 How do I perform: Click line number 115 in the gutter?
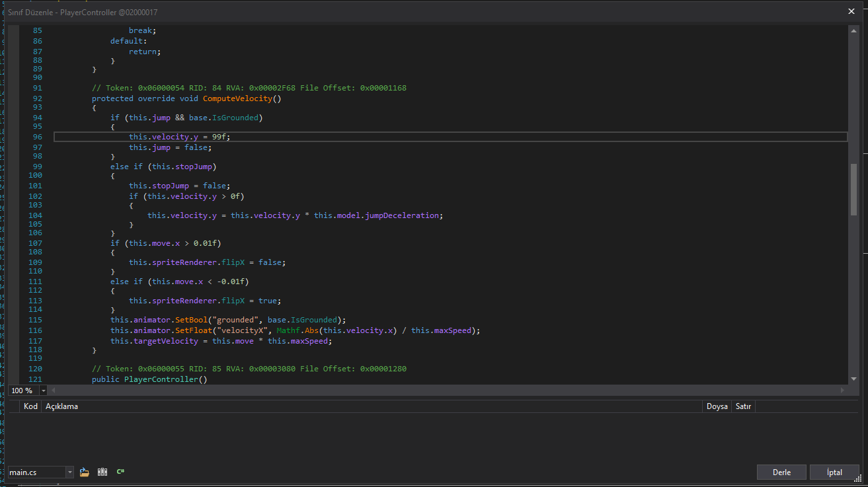35,320
